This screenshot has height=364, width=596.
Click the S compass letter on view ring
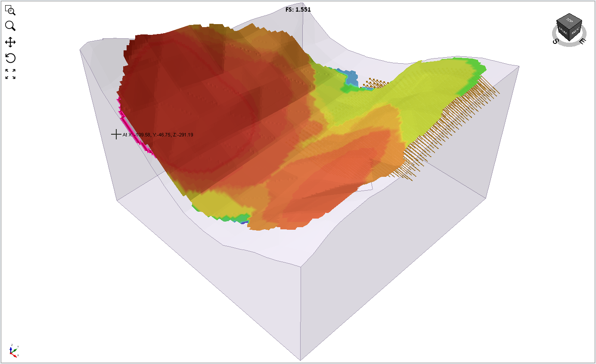click(x=556, y=41)
